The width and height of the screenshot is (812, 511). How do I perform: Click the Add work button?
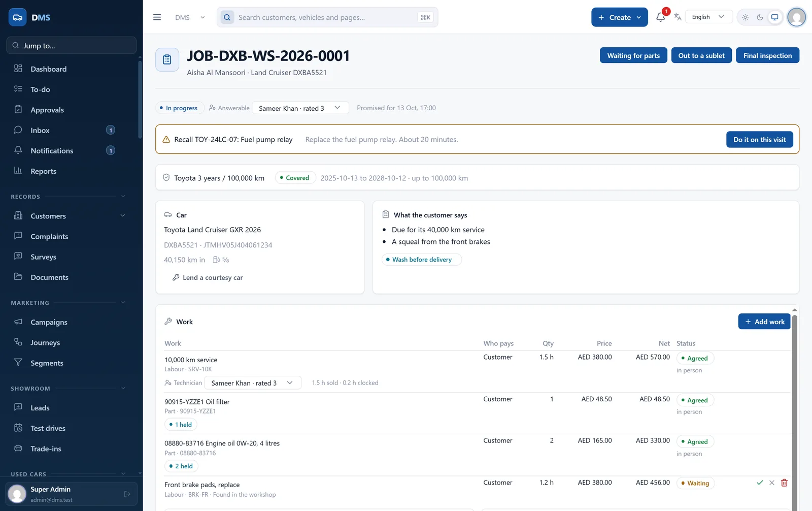pos(764,322)
